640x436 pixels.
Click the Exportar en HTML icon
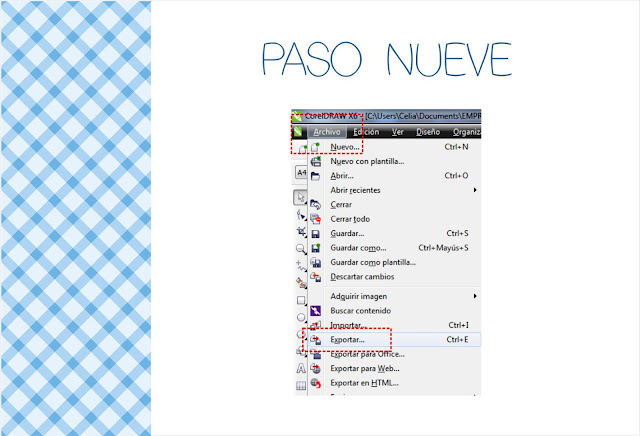316,383
